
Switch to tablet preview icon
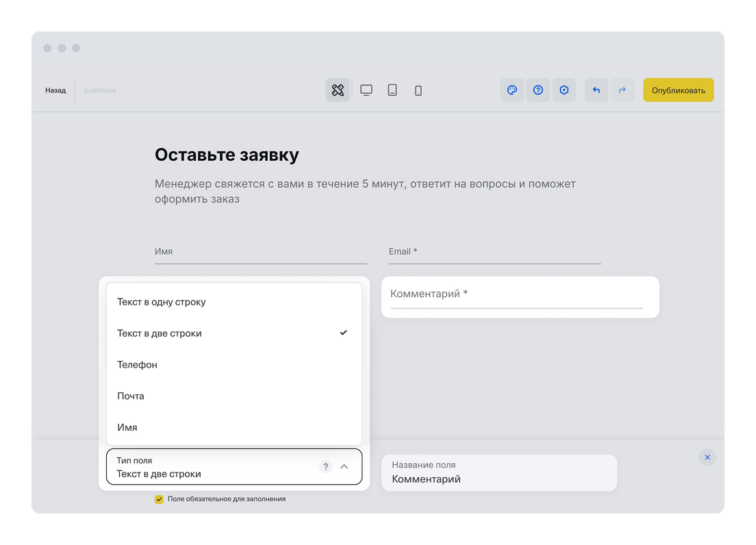coord(392,90)
